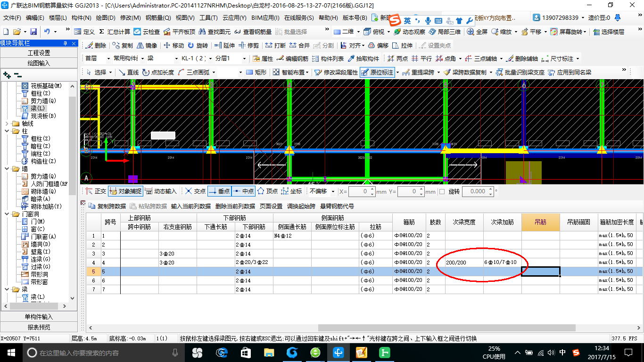This screenshot has height=362, width=644.
Task: Open the 钢筋量(Q) menu
Action: (158, 18)
